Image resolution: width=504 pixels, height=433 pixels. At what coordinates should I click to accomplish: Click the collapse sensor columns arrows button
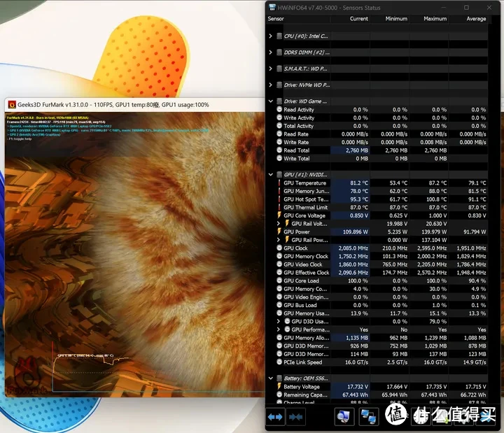click(x=295, y=417)
